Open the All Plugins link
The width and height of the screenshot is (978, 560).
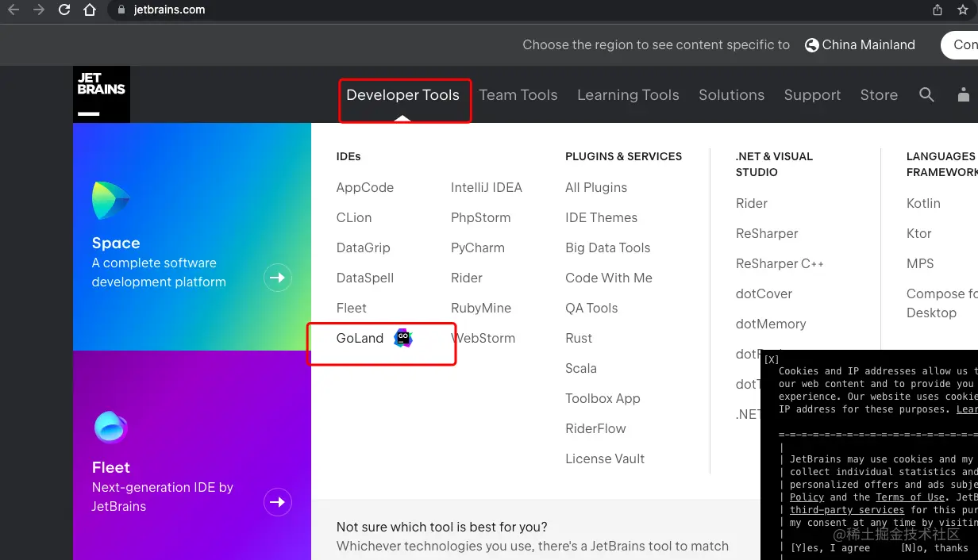596,188
